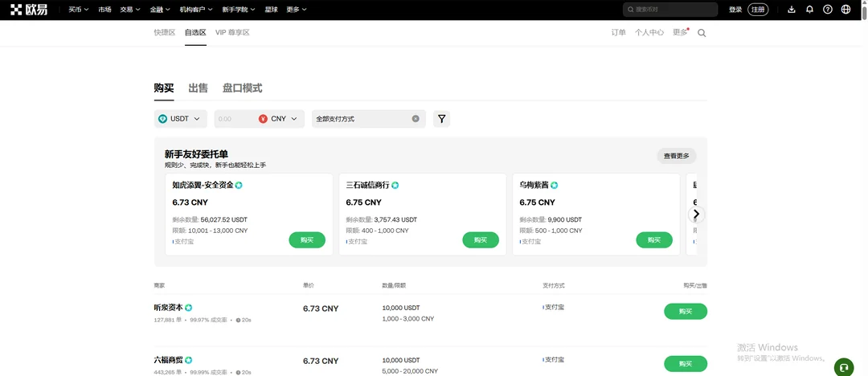This screenshot has width=868, height=376.
Task: Click 购买 in 听泉资本 row
Action: tap(686, 311)
